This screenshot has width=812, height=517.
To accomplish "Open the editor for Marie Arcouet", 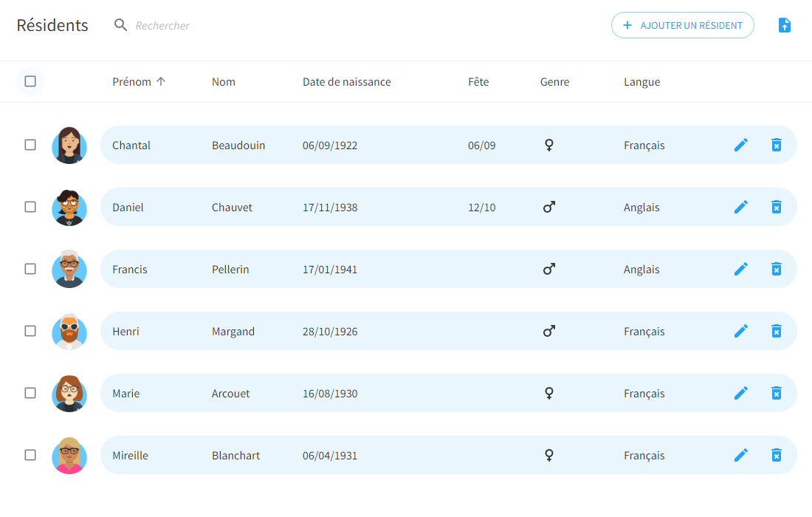I will point(741,393).
